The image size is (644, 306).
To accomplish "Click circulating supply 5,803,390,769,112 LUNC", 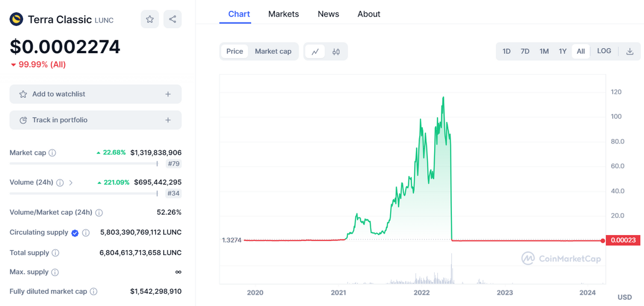I will [x=141, y=232].
